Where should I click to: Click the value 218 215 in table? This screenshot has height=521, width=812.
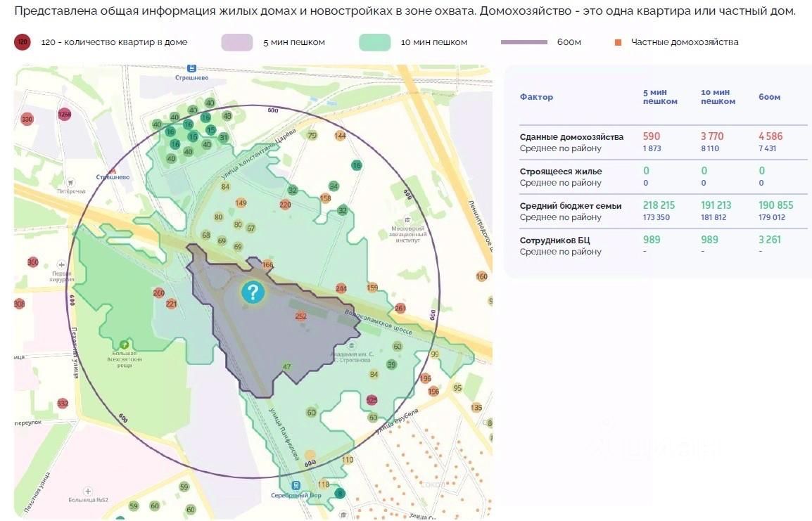659,205
